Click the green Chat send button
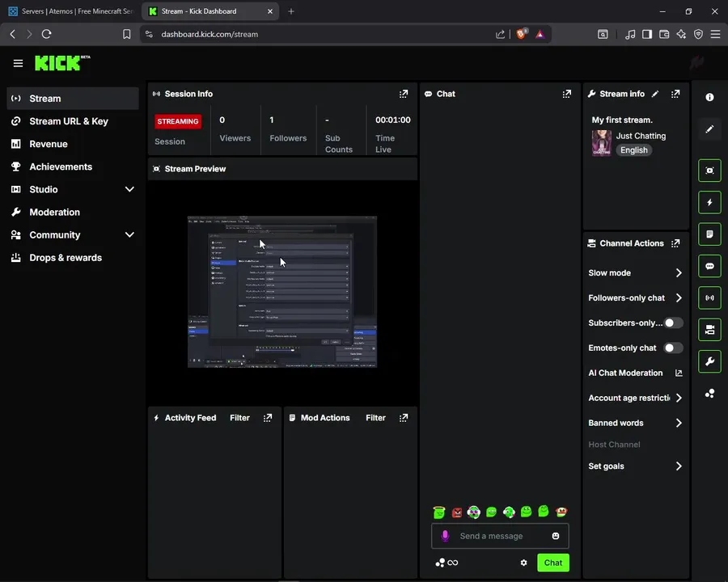728x582 pixels. pyautogui.click(x=553, y=563)
